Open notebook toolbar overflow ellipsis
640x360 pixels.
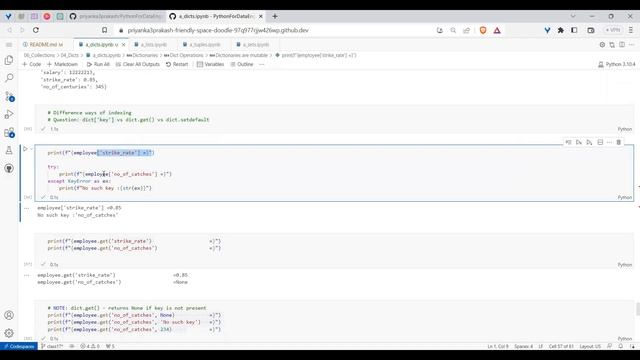click(262, 64)
